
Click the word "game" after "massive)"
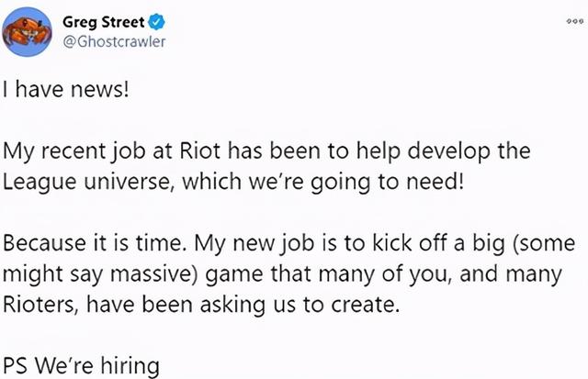235,275
